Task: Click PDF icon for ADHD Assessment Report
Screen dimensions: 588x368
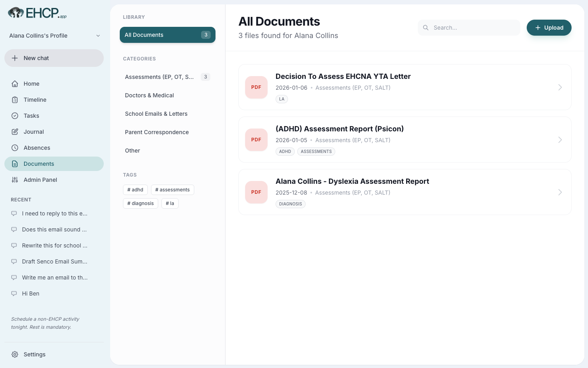Action: [256, 140]
